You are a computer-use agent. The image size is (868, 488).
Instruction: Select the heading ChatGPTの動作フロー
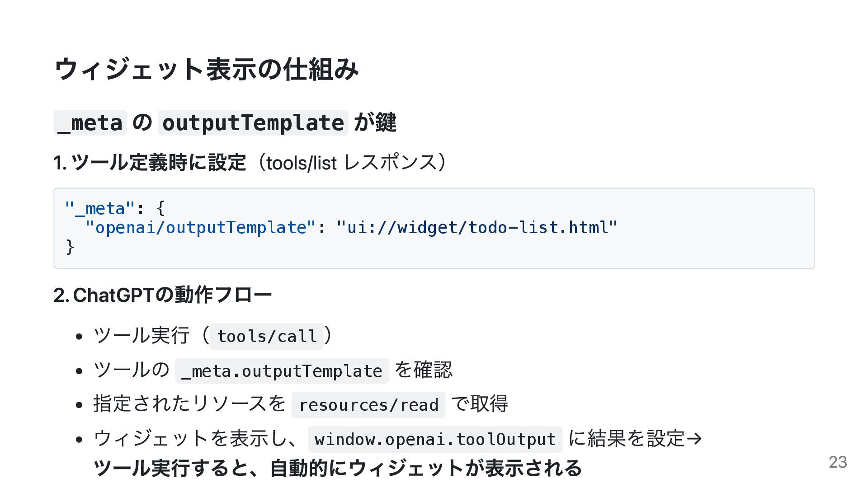(x=163, y=295)
